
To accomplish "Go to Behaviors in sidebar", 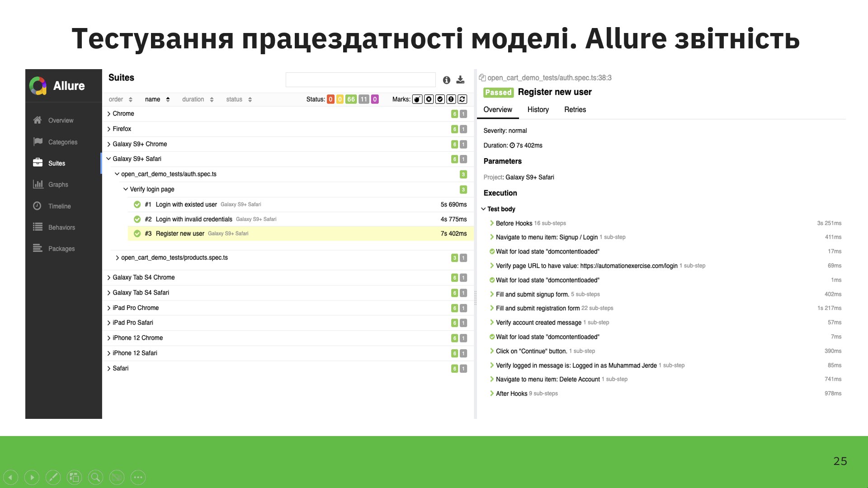I will 61,227.
